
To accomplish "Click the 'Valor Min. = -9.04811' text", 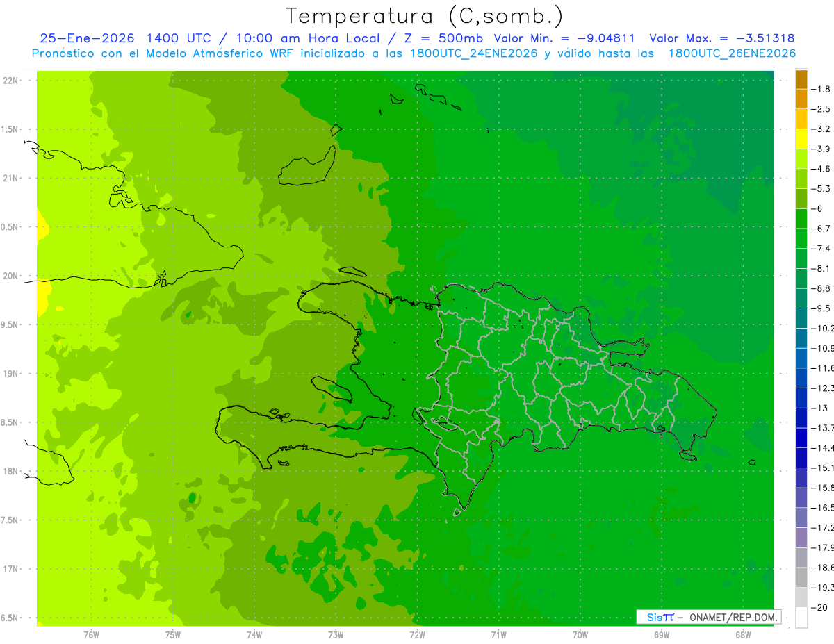I will pos(564,38).
